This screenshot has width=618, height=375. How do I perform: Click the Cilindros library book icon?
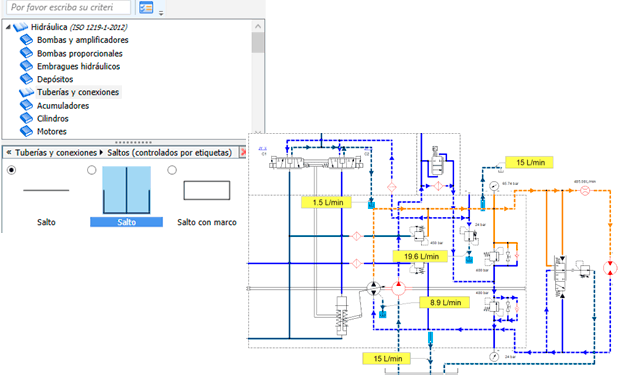26,118
